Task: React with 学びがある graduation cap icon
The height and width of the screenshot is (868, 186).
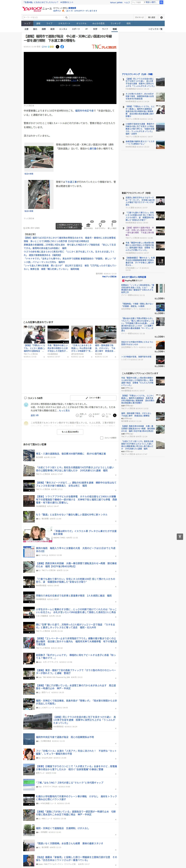Action: pos(89,225)
